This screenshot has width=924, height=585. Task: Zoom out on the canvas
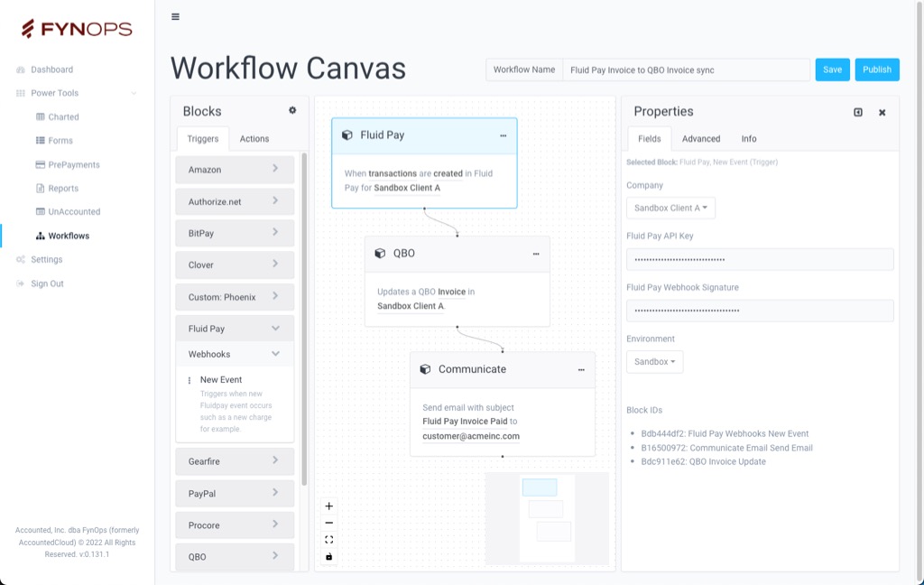click(x=328, y=523)
